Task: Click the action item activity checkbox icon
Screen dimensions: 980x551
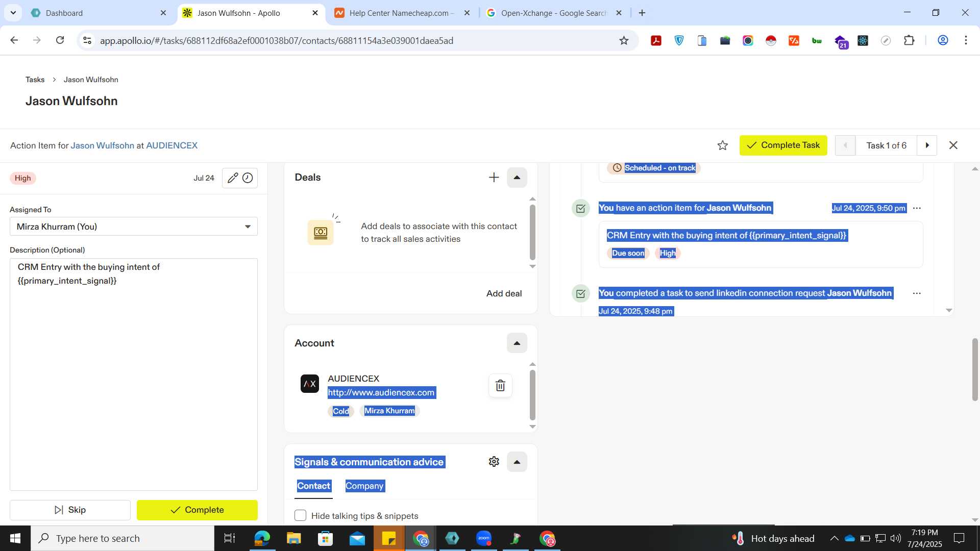Action: tap(581, 208)
